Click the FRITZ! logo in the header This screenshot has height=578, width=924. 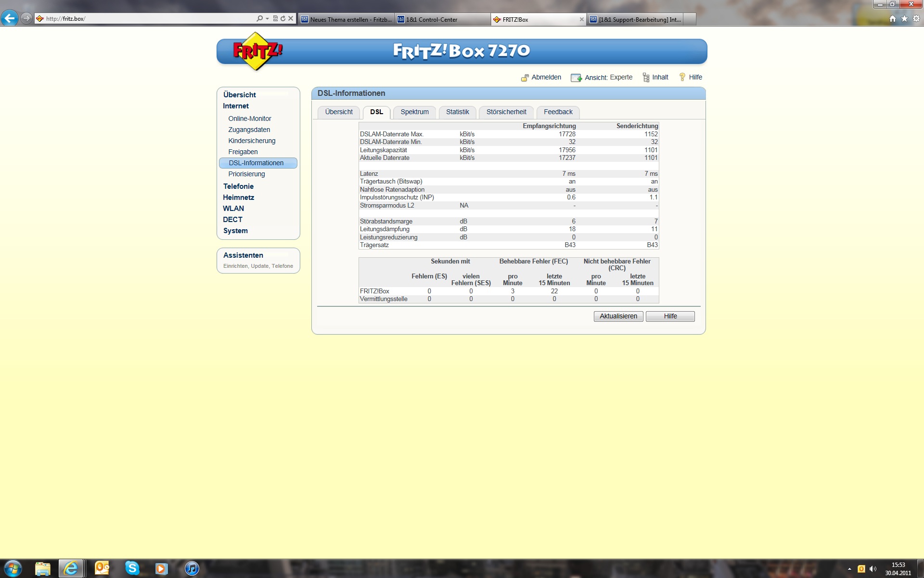click(257, 51)
